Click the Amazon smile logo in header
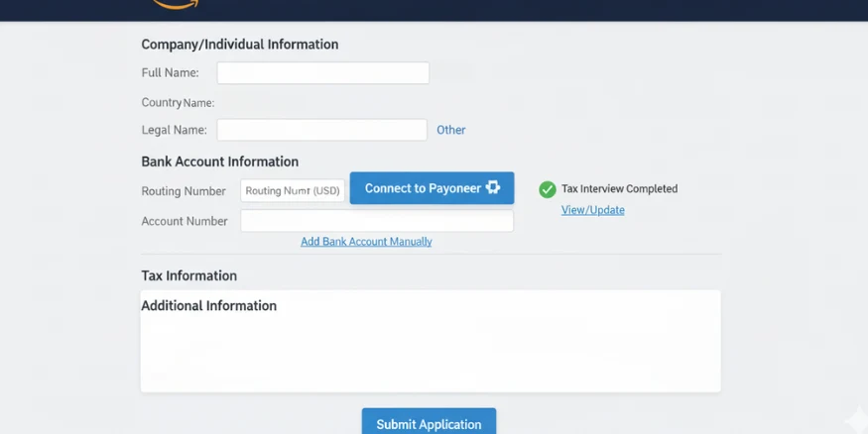The image size is (868, 434). [176, 5]
